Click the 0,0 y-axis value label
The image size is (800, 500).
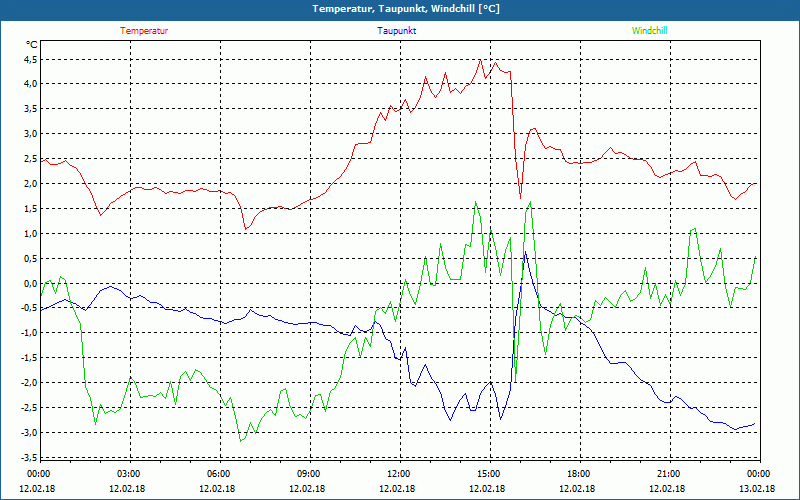coord(30,283)
